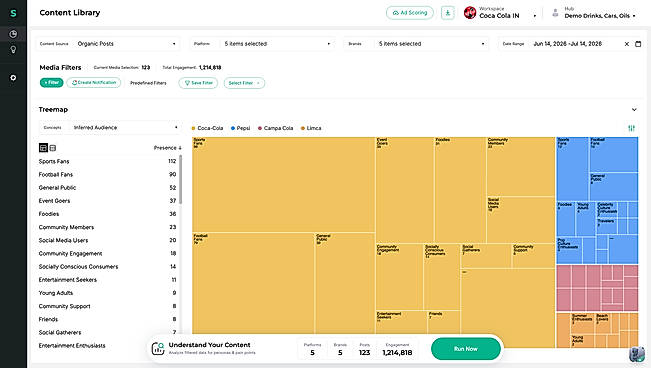The height and width of the screenshot is (368, 651).
Task: Open the Select Filter dropdown
Action: pos(244,83)
